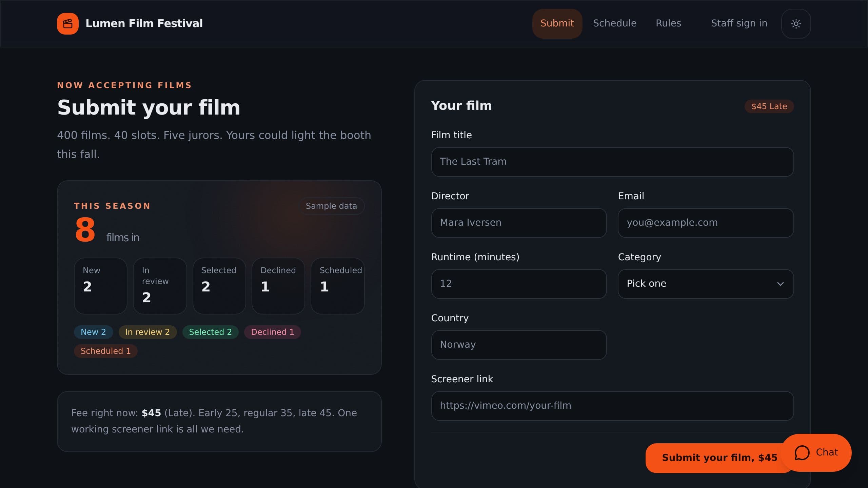Image resolution: width=868 pixels, height=488 pixels.
Task: Click the Director field label
Action: pos(450,196)
